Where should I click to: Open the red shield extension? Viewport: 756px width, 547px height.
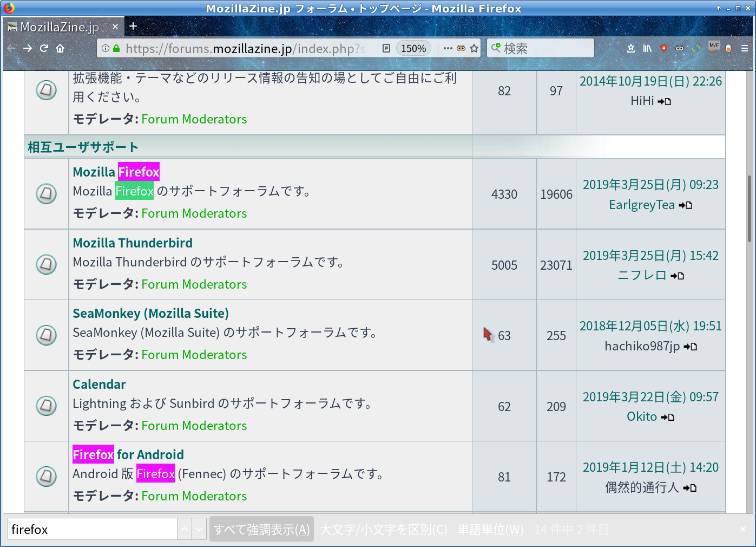tap(663, 48)
